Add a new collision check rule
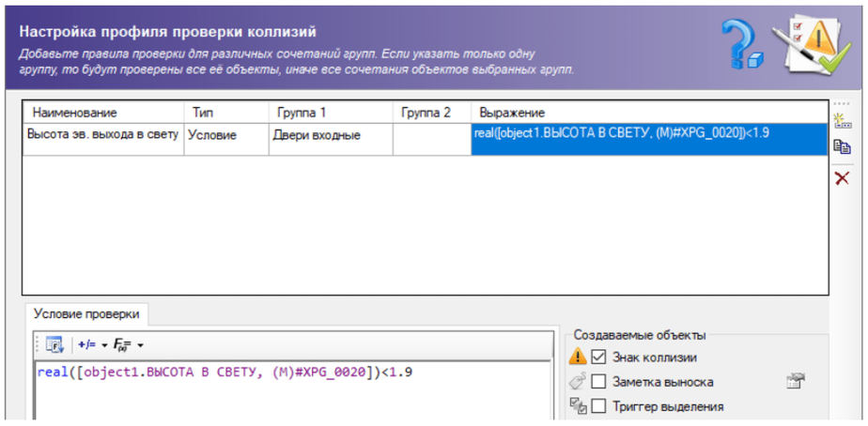This screenshot has width=868, height=426. tap(842, 117)
